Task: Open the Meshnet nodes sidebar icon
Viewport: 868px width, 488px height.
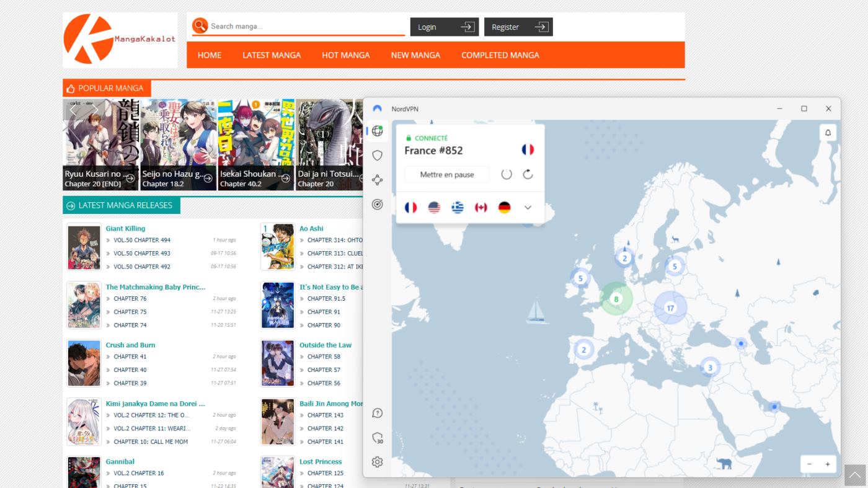Action: [377, 180]
